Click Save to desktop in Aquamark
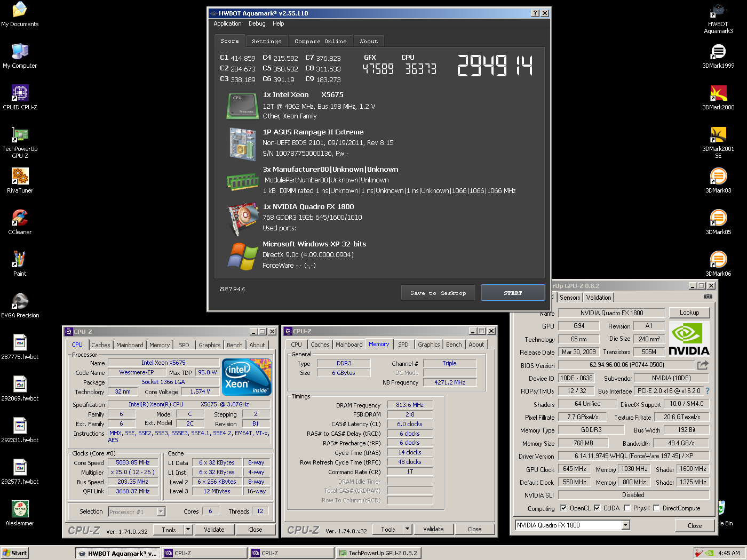 [438, 293]
